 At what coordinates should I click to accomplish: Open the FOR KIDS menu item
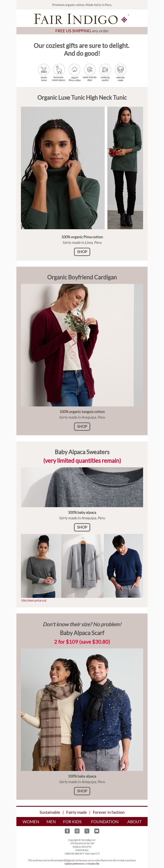pos(72,822)
